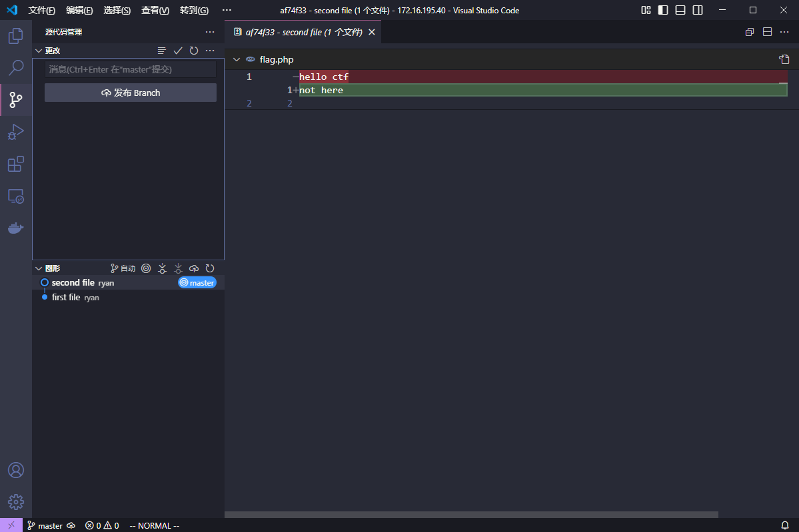Click the -- NORMAL -- vim mode indicator

155,525
